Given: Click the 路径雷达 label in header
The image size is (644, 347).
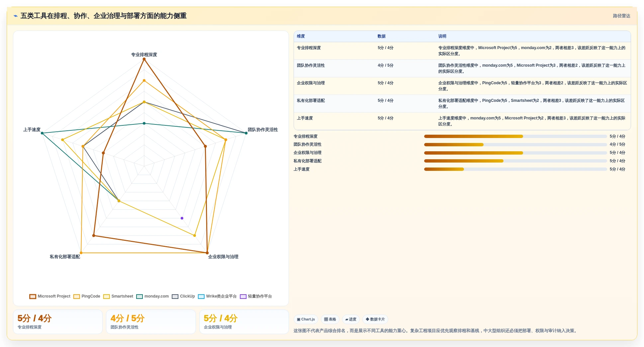Looking at the screenshot, I should tap(621, 16).
